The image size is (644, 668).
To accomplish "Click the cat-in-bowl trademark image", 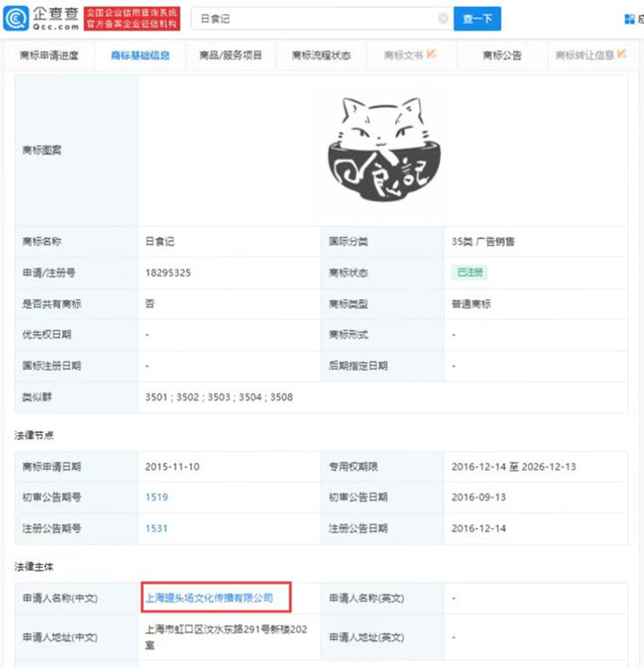I will click(384, 149).
